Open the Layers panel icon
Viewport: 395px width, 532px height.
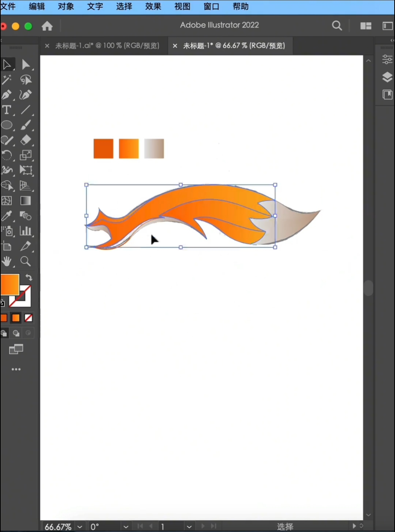pyautogui.click(x=387, y=77)
